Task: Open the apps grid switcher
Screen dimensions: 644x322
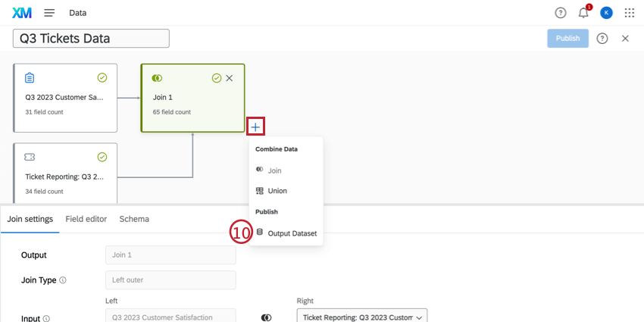Action: point(629,13)
